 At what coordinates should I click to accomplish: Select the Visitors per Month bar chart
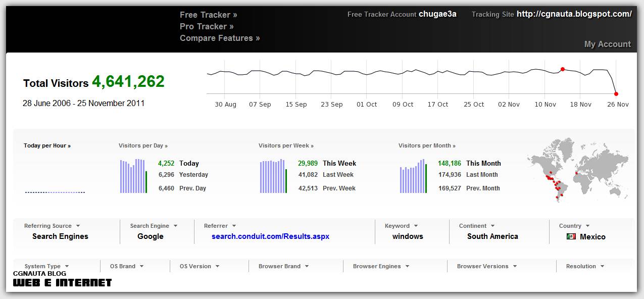[413, 176]
